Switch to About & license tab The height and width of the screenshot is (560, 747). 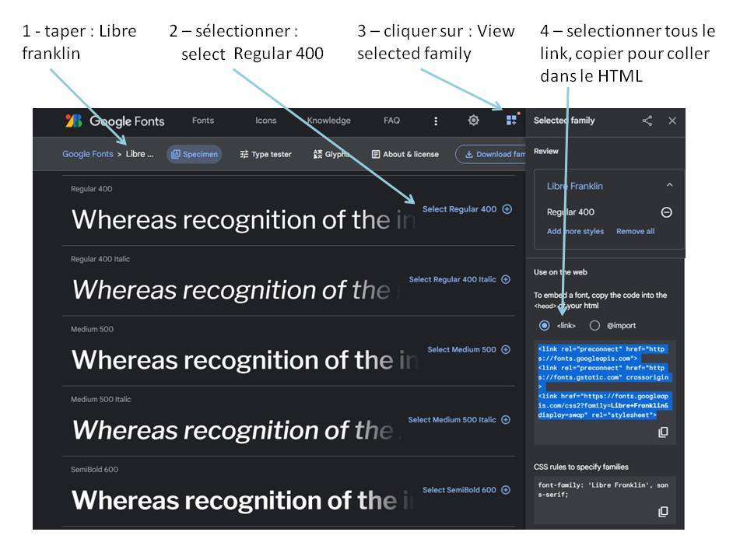405,154
